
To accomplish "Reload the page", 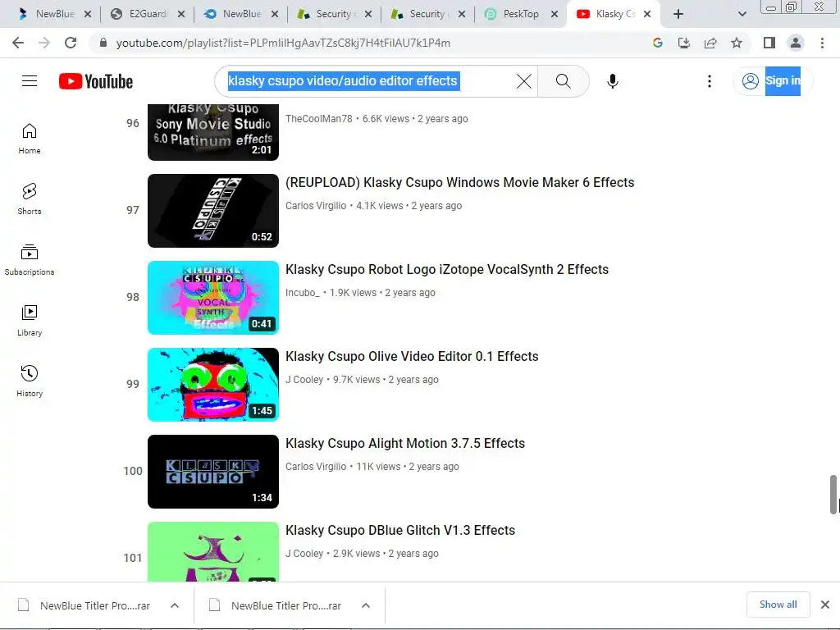I will (71, 43).
